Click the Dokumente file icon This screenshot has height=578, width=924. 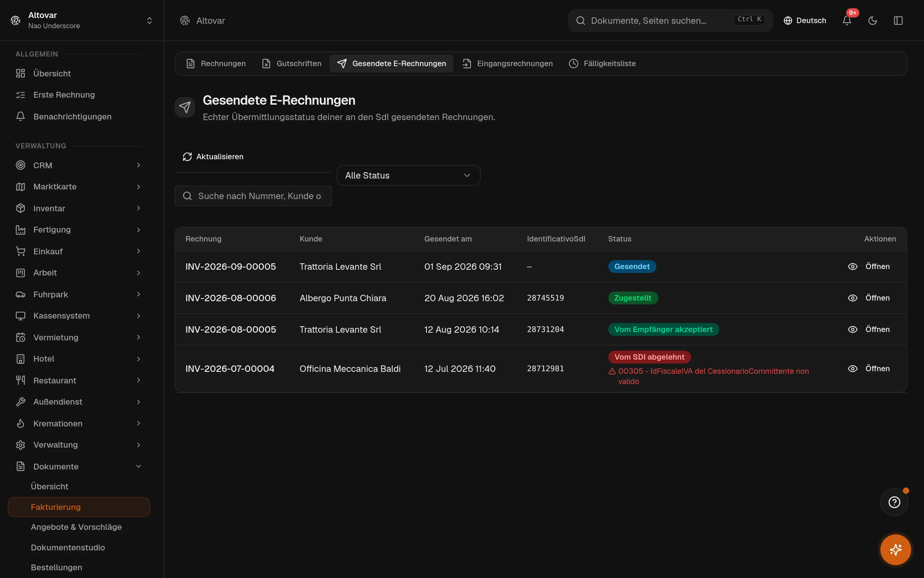pyautogui.click(x=21, y=466)
